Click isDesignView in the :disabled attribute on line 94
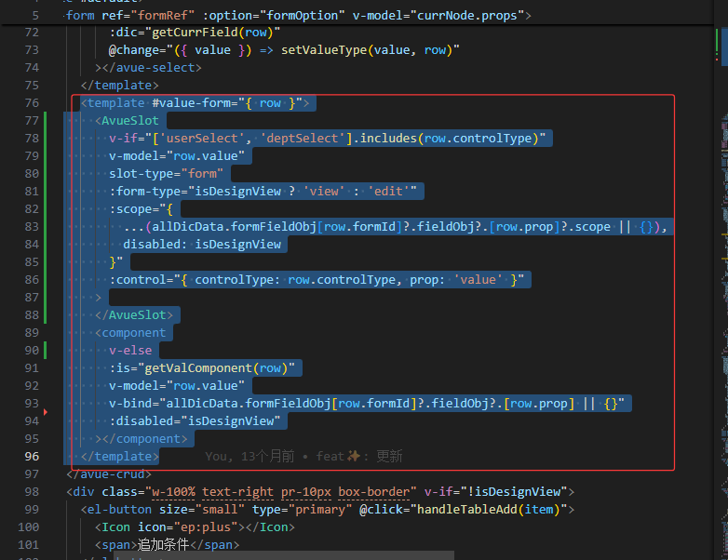The height and width of the screenshot is (560, 728). click(x=233, y=420)
